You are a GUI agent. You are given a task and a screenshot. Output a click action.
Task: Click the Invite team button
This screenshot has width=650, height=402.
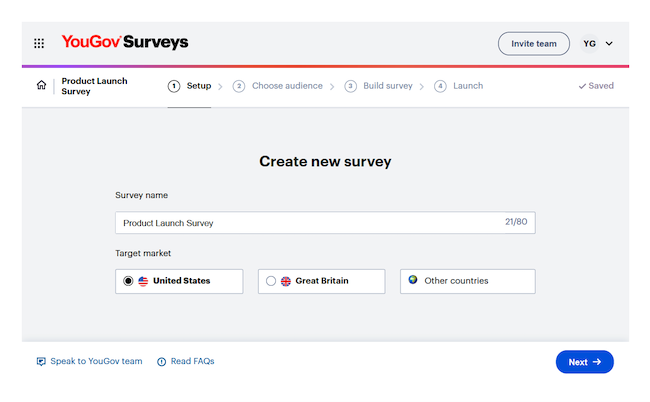[x=534, y=43]
